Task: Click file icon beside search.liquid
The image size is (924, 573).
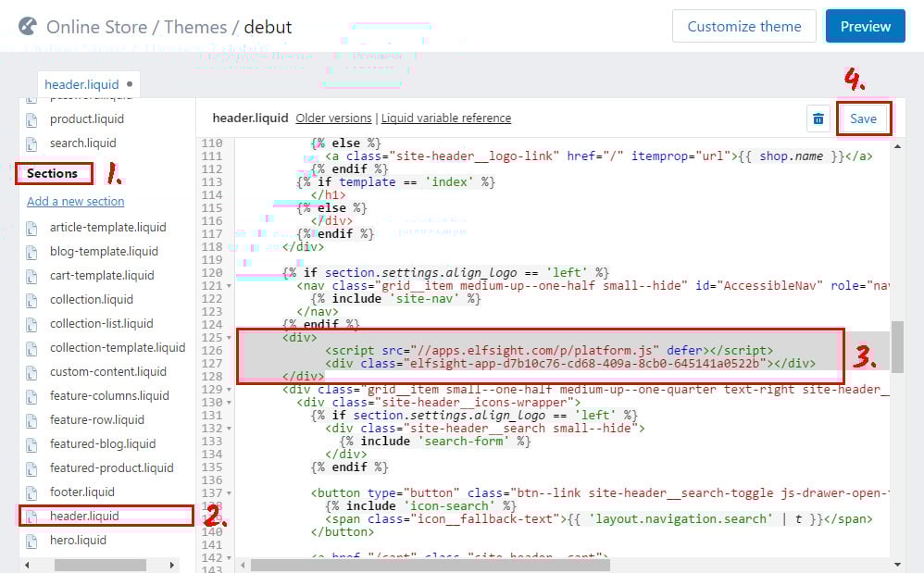Action: pos(31,144)
